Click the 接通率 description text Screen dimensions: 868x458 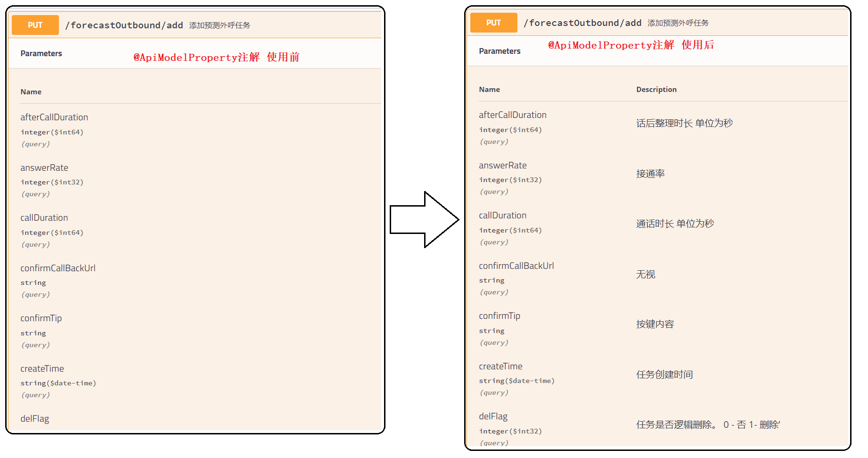click(x=650, y=173)
